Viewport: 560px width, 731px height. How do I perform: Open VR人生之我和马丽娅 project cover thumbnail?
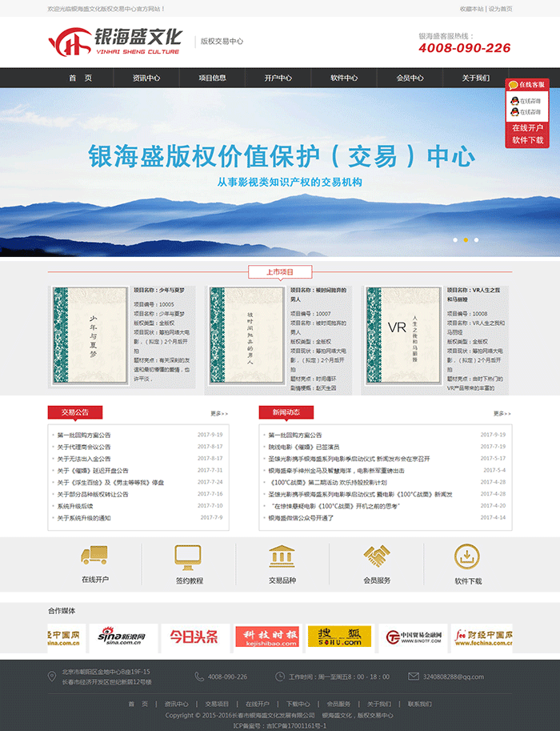[403, 335]
